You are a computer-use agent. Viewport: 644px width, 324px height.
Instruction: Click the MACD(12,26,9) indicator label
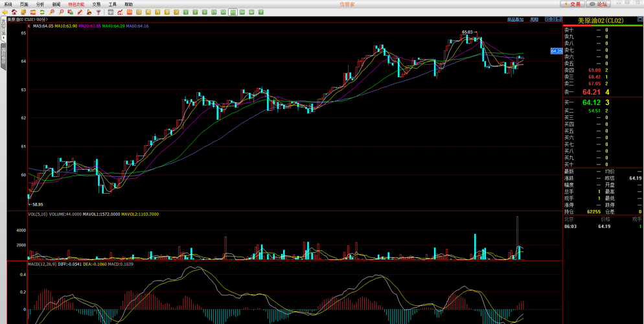tap(42, 264)
